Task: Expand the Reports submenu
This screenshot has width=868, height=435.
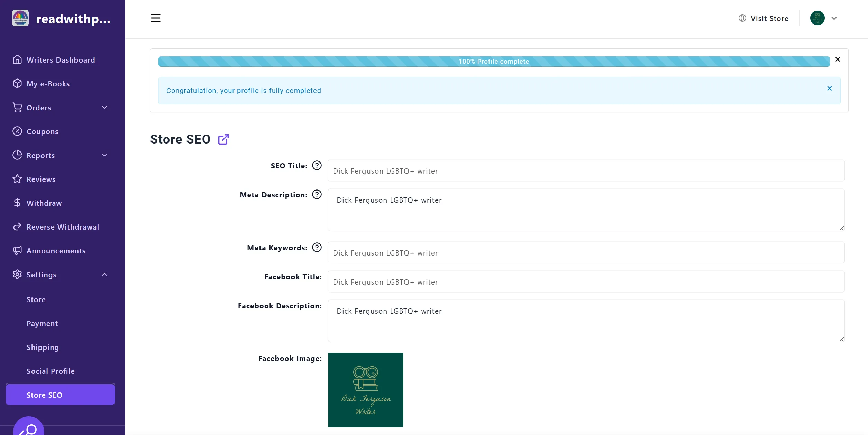Action: (104, 155)
